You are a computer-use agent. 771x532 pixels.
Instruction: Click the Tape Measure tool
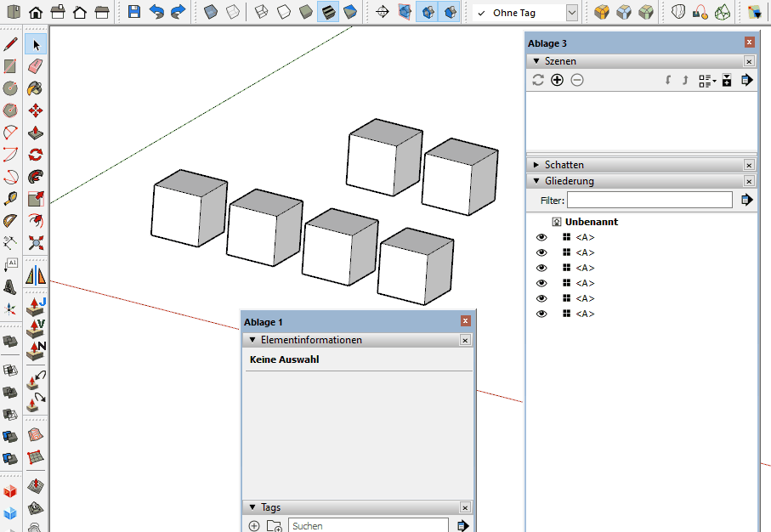(11, 199)
